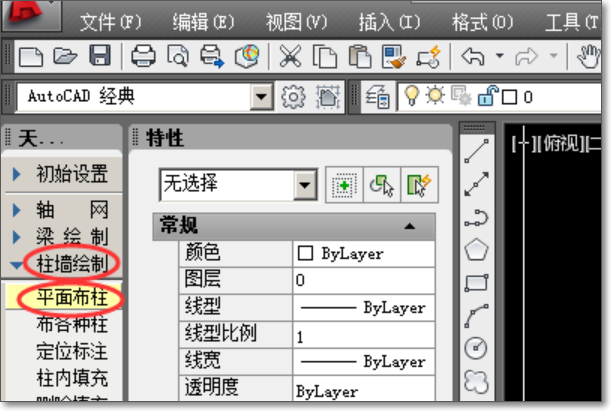Screen dimensions: 611x411
Task: Copy selection with Copy icon
Action: 325,57
